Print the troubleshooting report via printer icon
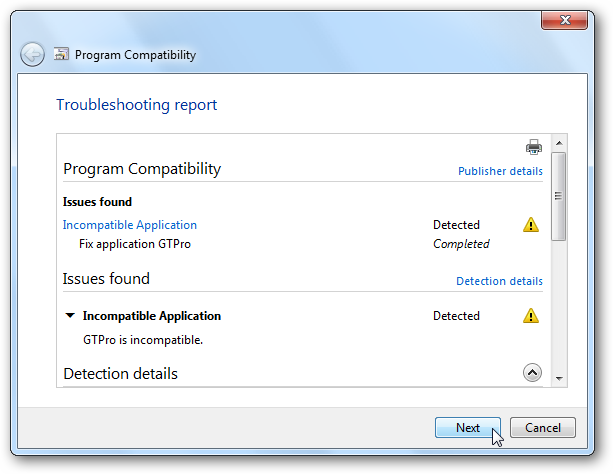Screen dimensions: 613x474 (534, 147)
